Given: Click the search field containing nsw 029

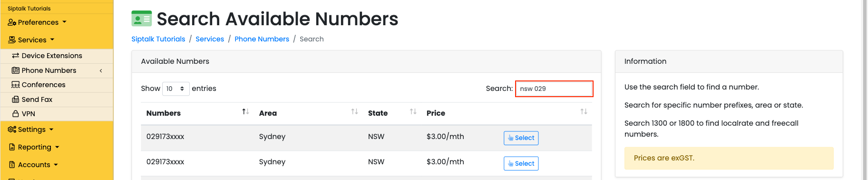Looking at the screenshot, I should pyautogui.click(x=554, y=89).
